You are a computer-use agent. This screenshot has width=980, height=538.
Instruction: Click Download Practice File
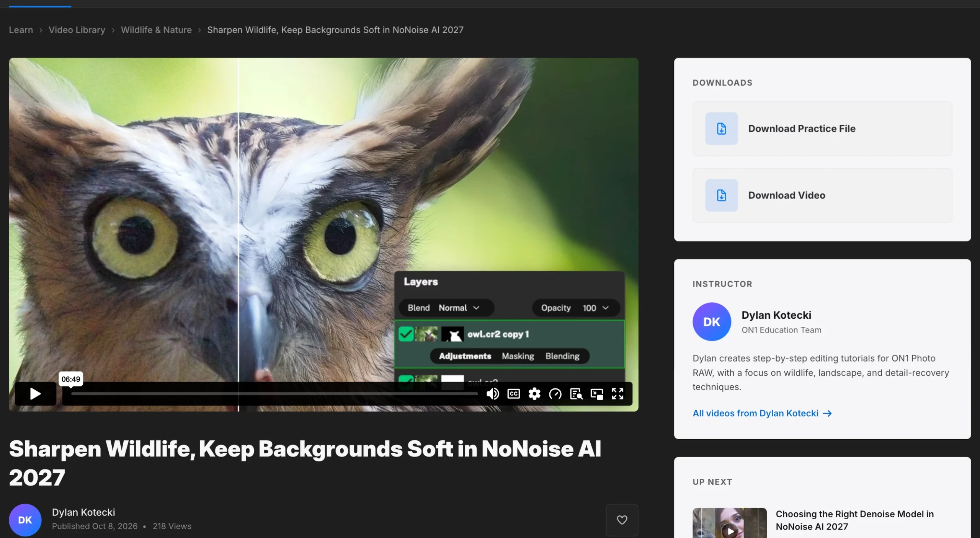(x=822, y=129)
